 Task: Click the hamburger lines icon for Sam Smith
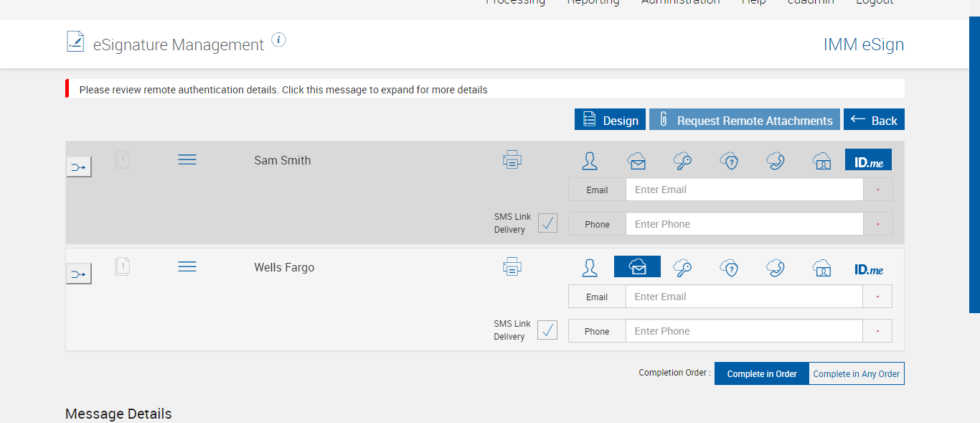187,159
